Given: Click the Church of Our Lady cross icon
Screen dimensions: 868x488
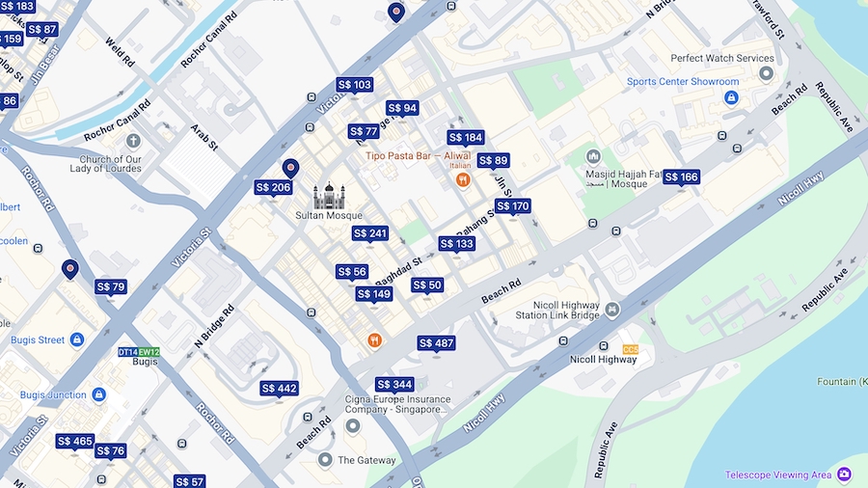Looking at the screenshot, I should coord(133,141).
